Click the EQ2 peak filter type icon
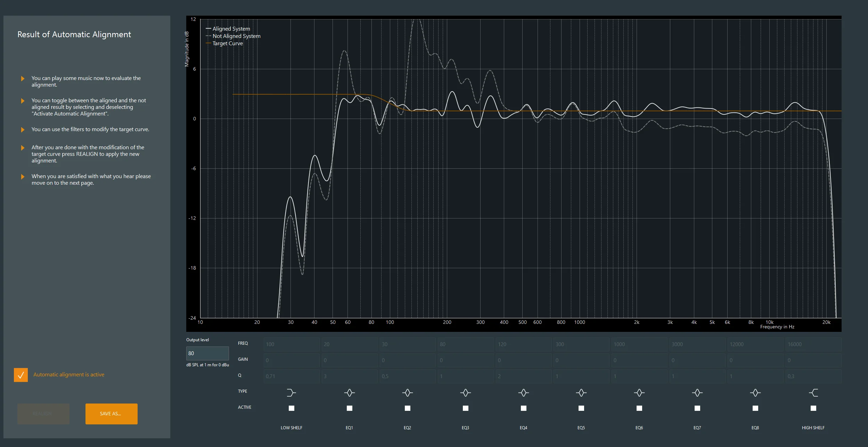Image resolution: width=868 pixels, height=447 pixels. tap(407, 393)
